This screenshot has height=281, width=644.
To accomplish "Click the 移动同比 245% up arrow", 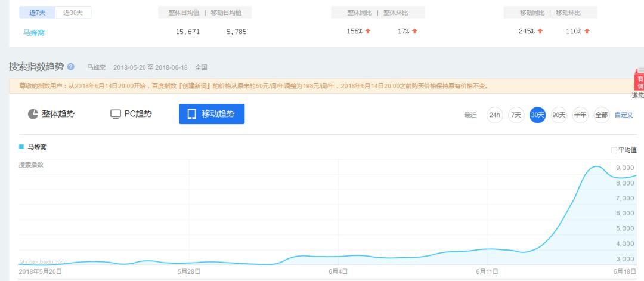I will pos(540,31).
